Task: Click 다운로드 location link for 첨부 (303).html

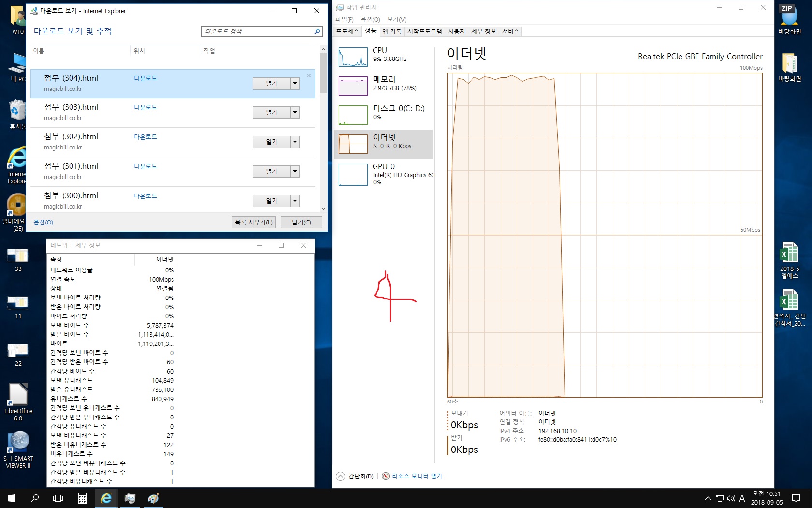Action: [x=145, y=107]
